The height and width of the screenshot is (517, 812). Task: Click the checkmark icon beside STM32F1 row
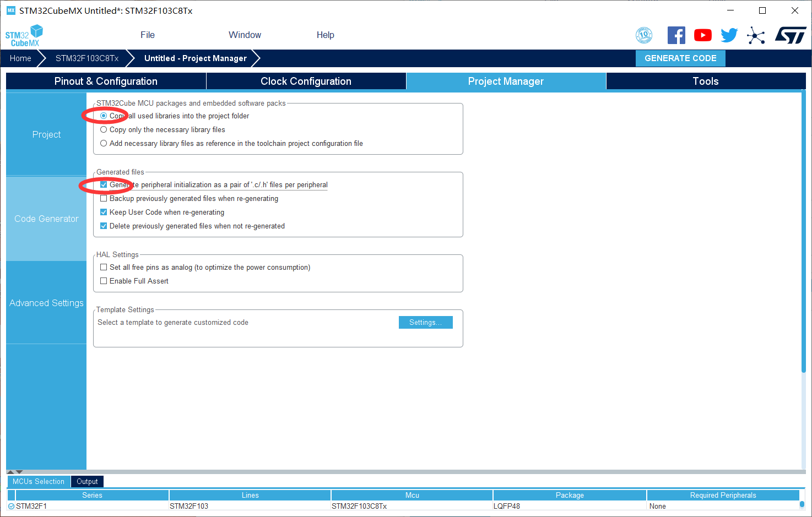pos(12,506)
